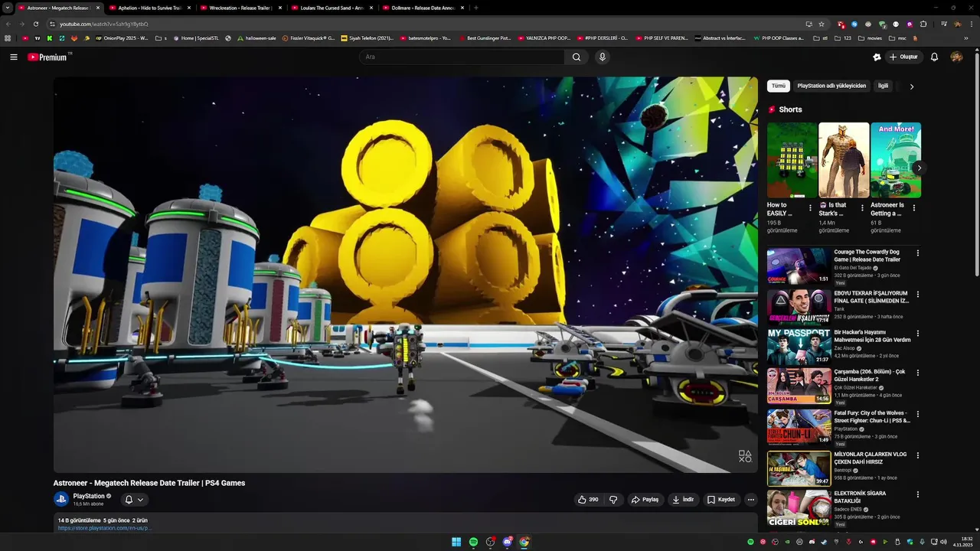The width and height of the screenshot is (980, 551).
Task: Start voice search with microphone icon
Action: point(603,57)
